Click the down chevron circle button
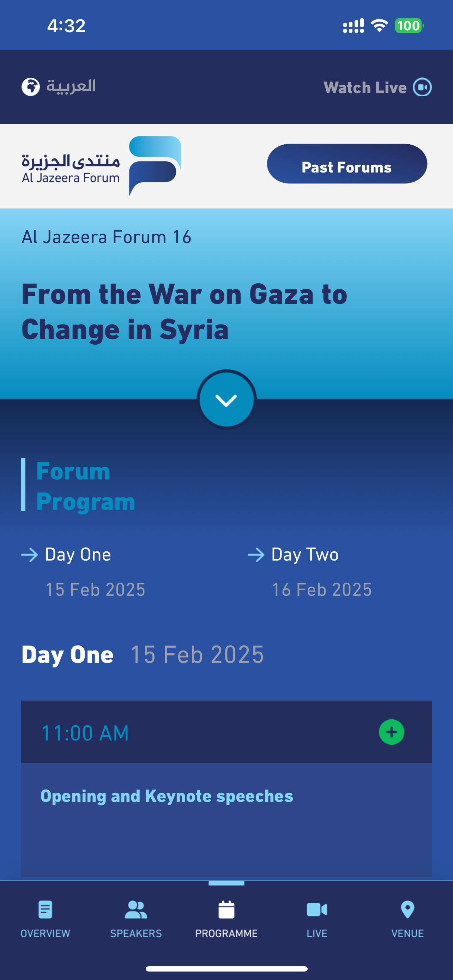453x980 pixels. click(226, 399)
